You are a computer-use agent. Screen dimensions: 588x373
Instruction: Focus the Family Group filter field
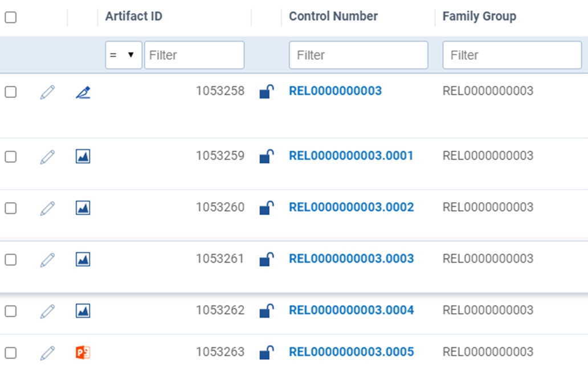[512, 55]
